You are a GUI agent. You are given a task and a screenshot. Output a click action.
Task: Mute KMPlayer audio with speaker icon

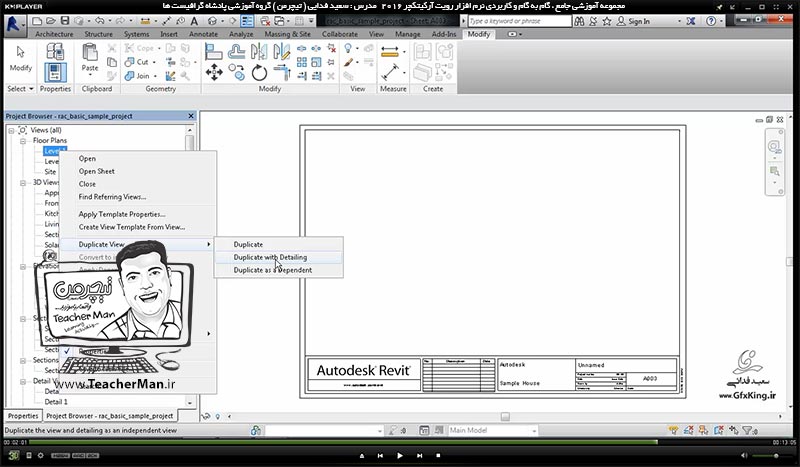coord(743,455)
